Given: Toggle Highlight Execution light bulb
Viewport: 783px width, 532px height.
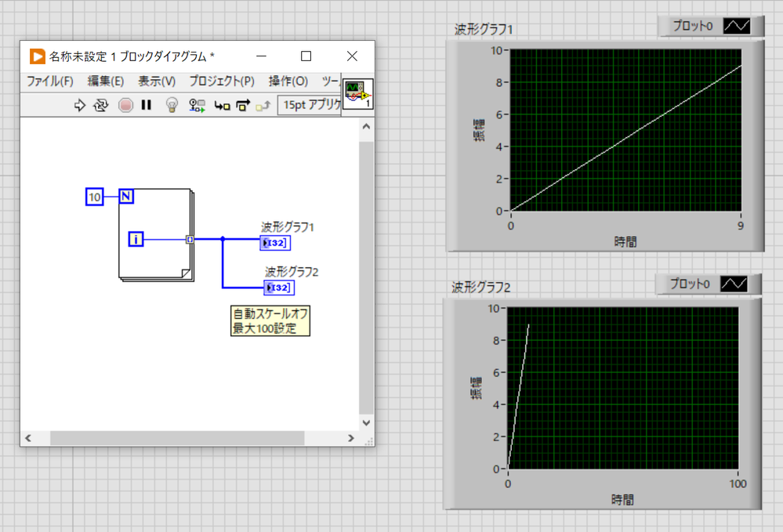Looking at the screenshot, I should [x=172, y=105].
